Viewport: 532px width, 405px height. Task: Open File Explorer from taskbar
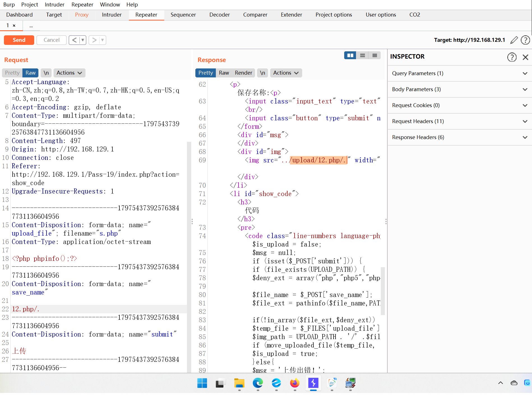(x=239, y=383)
